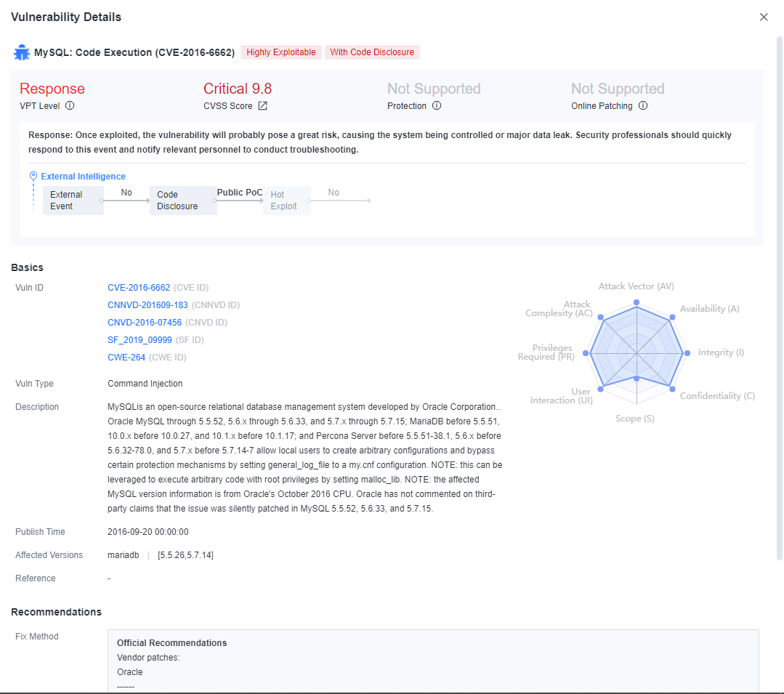This screenshot has height=694, width=784.
Task: Click the Hot Exploit node
Action: 286,201
